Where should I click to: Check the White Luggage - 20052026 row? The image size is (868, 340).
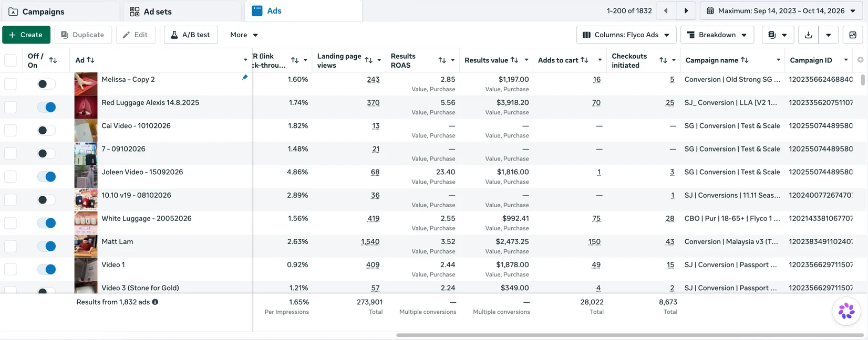[x=11, y=223]
